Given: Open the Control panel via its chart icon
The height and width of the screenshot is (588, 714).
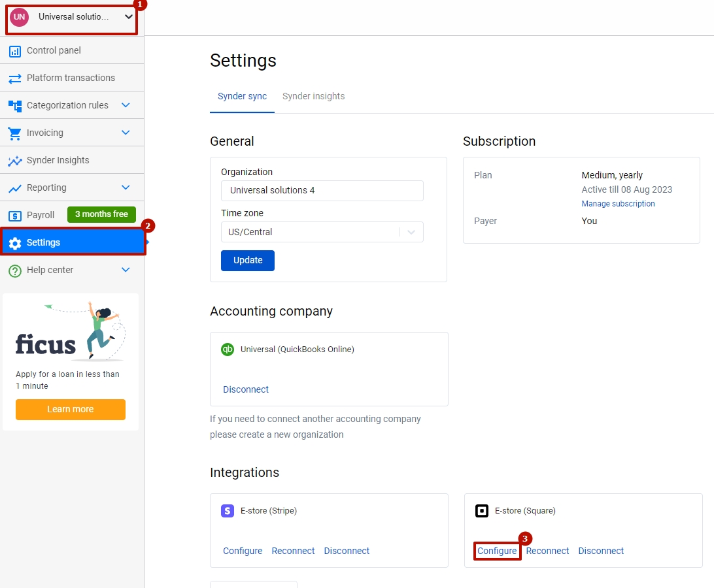Looking at the screenshot, I should tap(14, 50).
